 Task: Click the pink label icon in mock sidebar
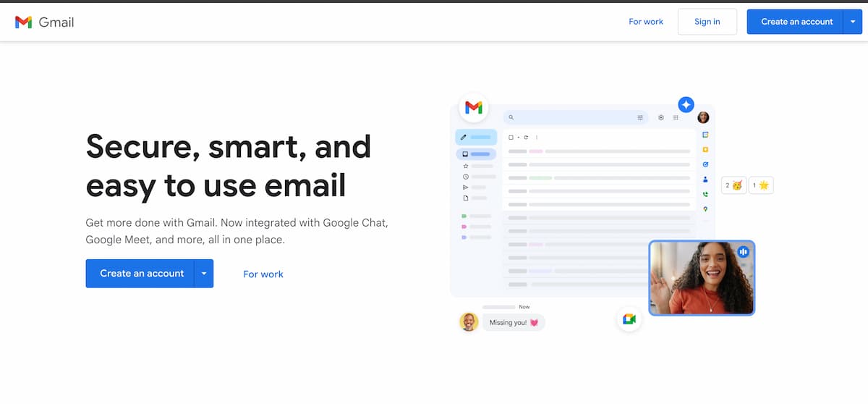[464, 227]
